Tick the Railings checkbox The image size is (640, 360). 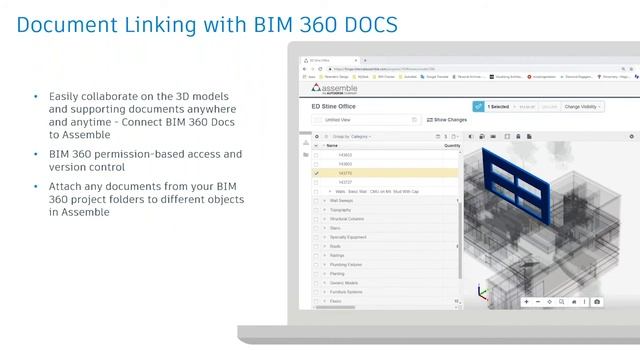click(316, 256)
